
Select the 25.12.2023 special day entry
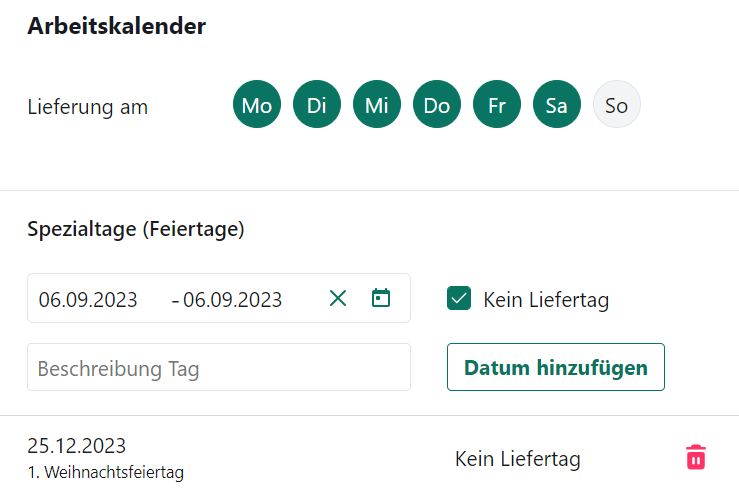pyautogui.click(x=77, y=446)
